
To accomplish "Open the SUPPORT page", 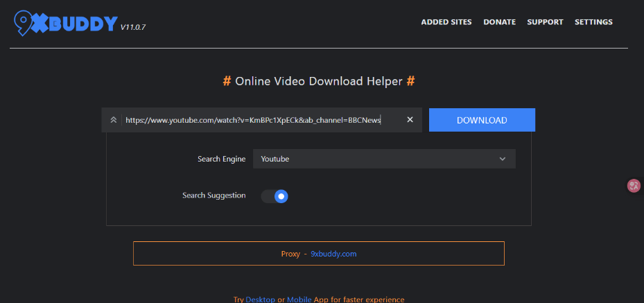I will tap(545, 22).
